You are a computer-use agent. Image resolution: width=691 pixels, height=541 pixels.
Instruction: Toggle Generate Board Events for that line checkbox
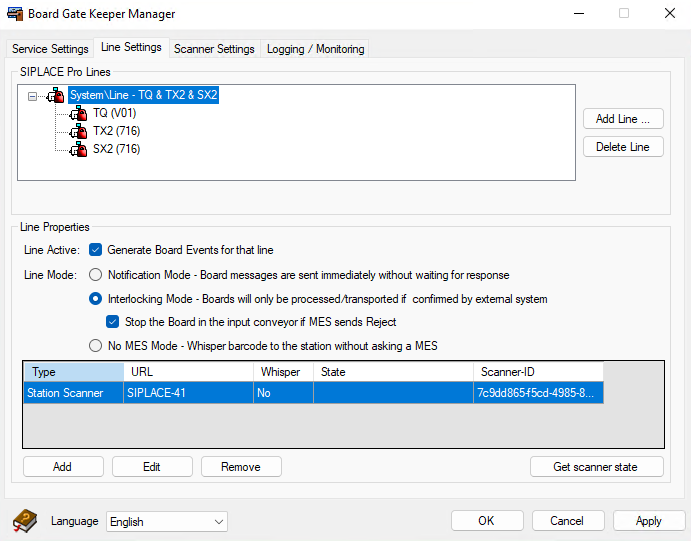coord(95,250)
